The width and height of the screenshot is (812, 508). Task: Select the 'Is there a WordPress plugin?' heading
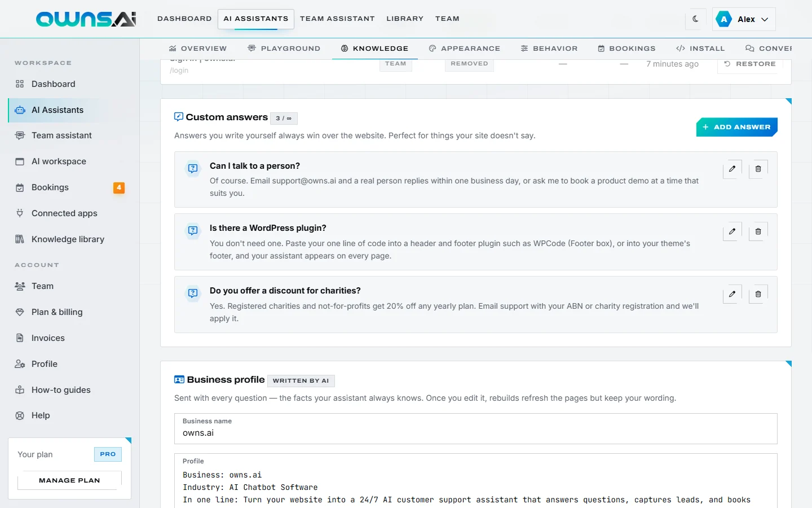[268, 228]
